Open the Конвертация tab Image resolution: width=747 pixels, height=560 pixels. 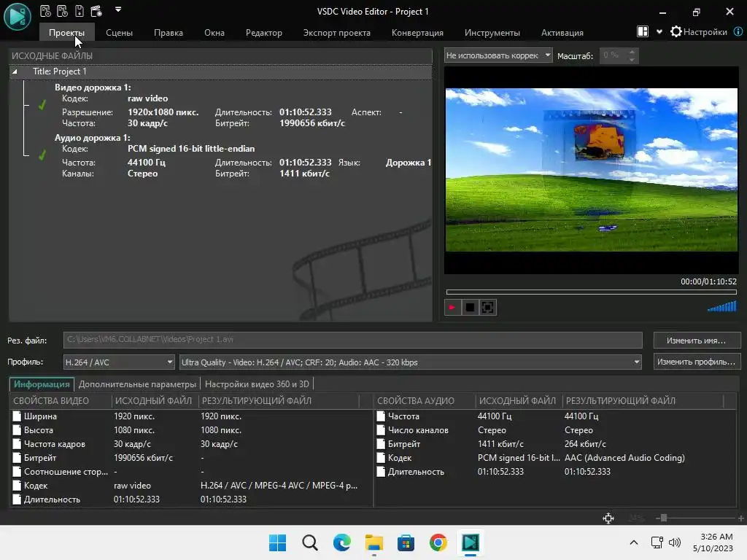(x=417, y=32)
